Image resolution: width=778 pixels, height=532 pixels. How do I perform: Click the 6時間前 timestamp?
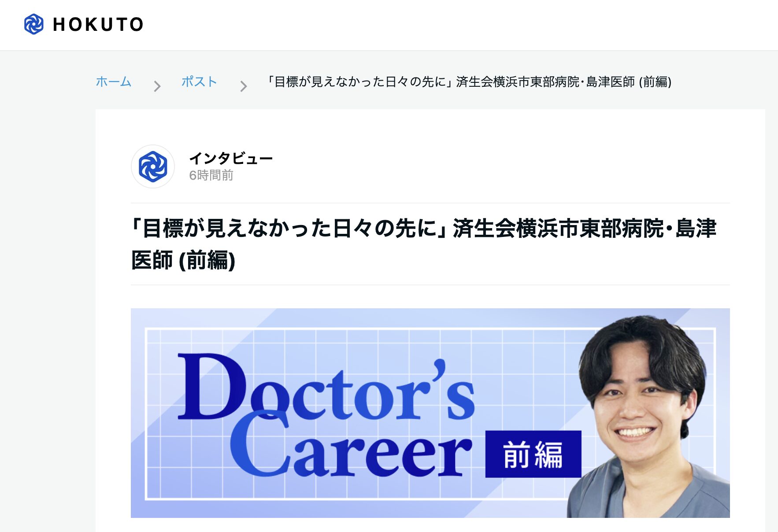click(x=211, y=175)
